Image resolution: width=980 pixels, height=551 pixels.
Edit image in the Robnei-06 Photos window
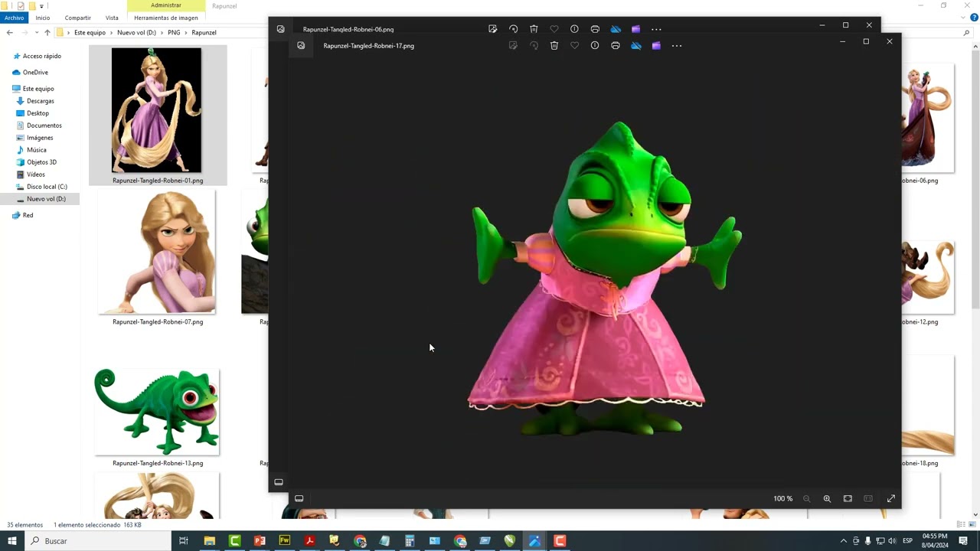click(492, 29)
